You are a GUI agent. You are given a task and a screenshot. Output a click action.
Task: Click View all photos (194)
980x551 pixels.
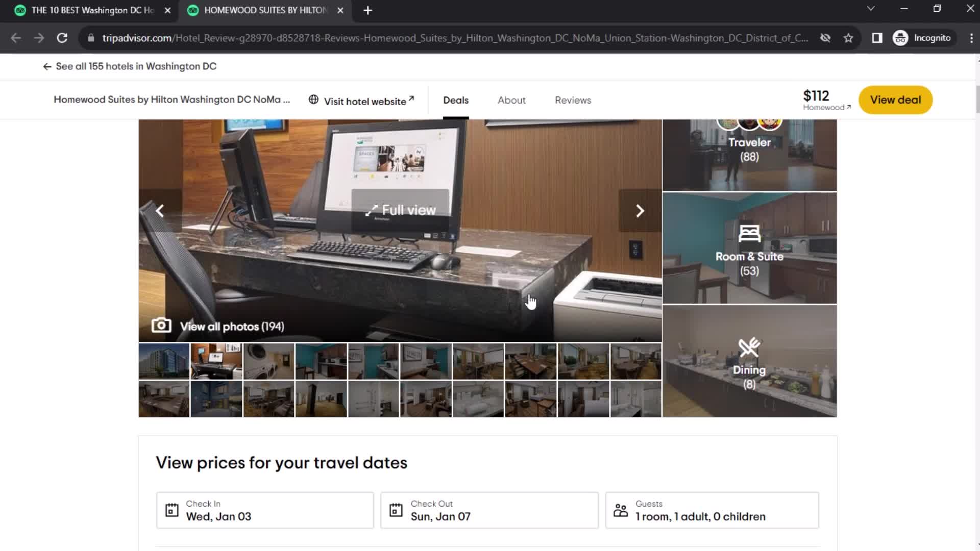point(218,326)
